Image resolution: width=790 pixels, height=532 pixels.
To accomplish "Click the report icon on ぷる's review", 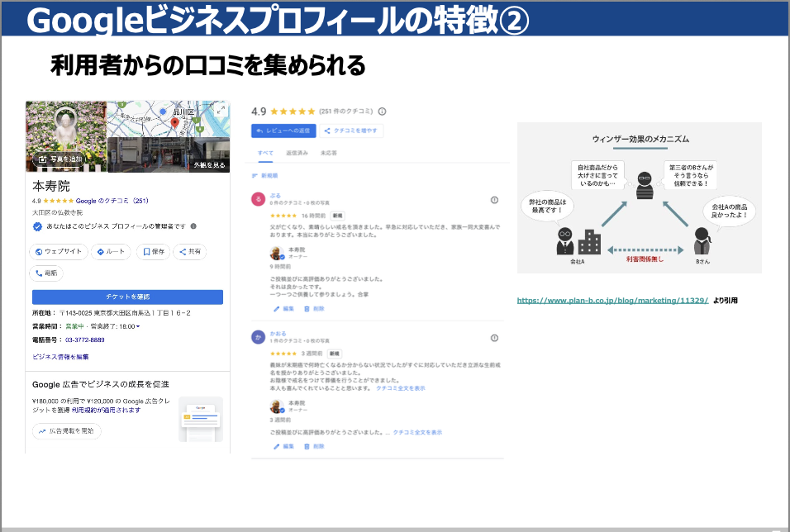I will (494, 200).
